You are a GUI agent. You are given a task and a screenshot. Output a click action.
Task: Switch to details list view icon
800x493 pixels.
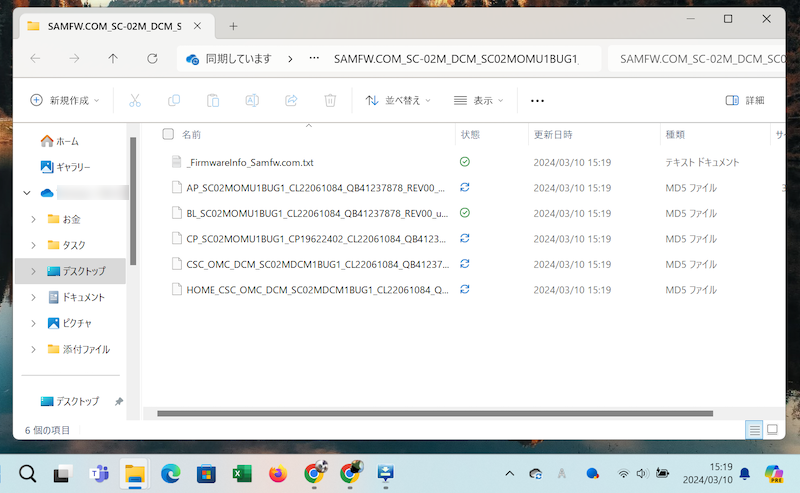click(x=753, y=429)
